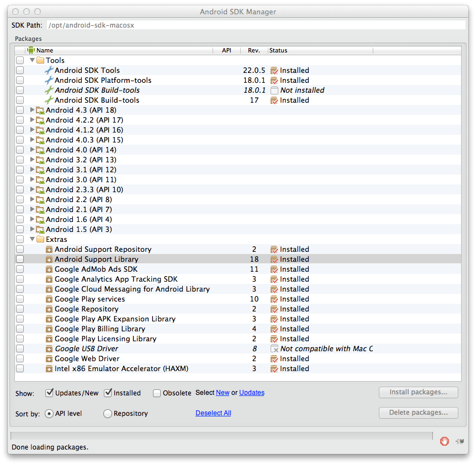Click the wrench icon for Android SDK Platform-tools

(49, 81)
